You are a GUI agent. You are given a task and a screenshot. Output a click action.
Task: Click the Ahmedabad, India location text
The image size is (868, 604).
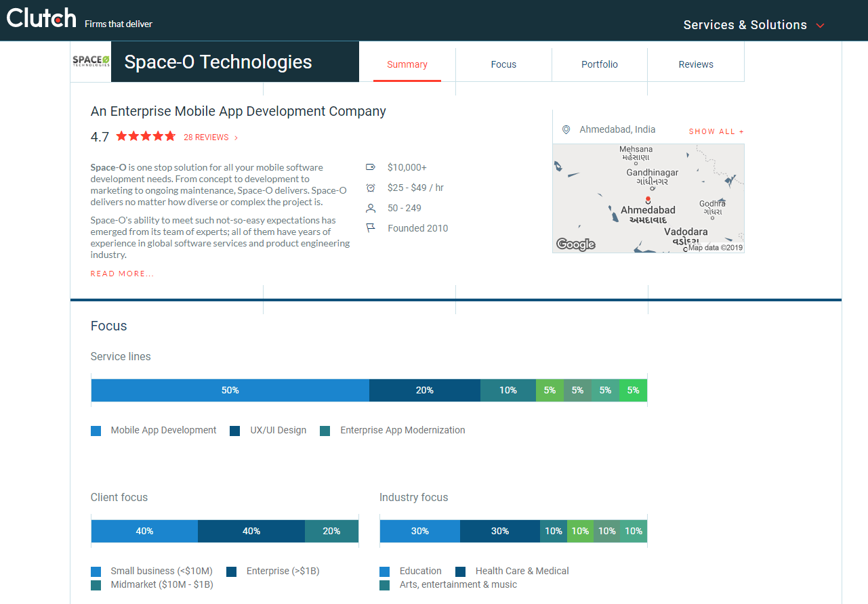click(617, 129)
